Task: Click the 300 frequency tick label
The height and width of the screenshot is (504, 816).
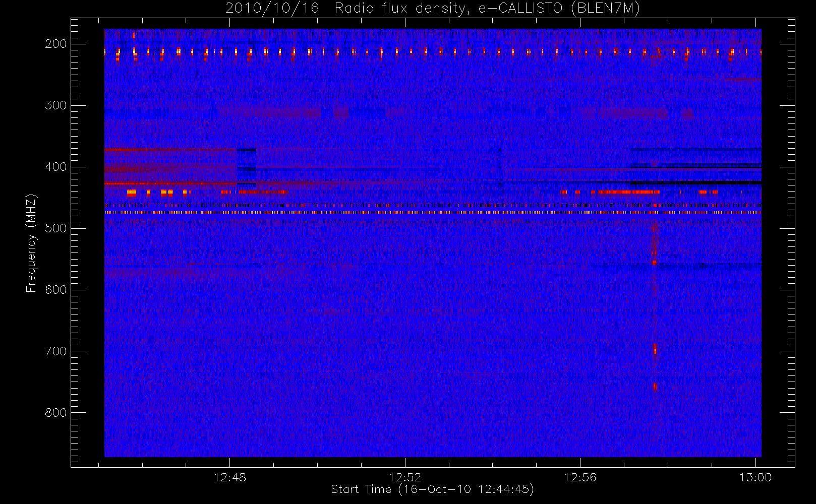Action: coord(56,105)
